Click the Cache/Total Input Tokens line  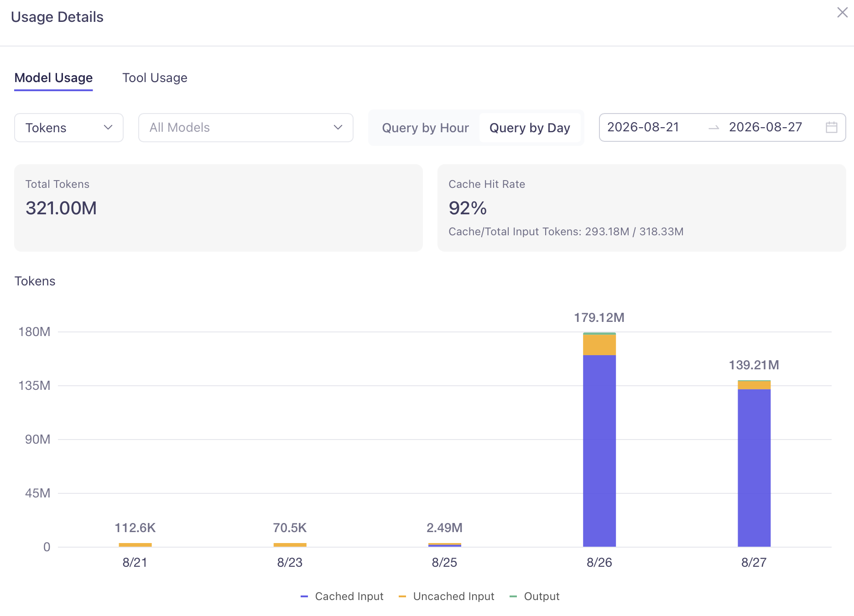pyautogui.click(x=566, y=232)
